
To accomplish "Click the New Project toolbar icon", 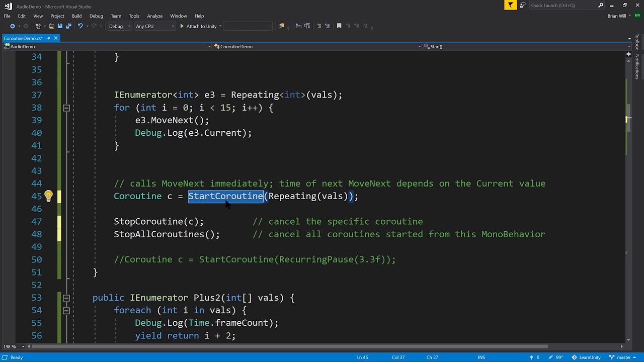I will pos(38,26).
